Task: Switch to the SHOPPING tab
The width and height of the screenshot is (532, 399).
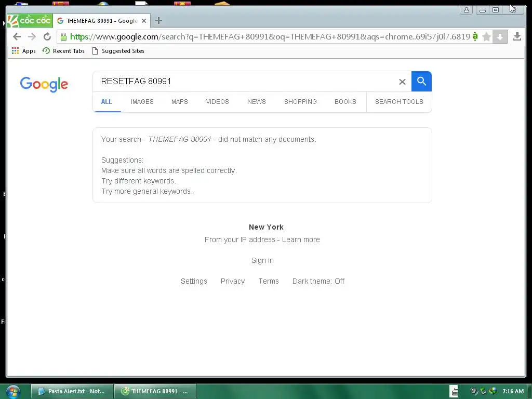Action: click(x=300, y=102)
